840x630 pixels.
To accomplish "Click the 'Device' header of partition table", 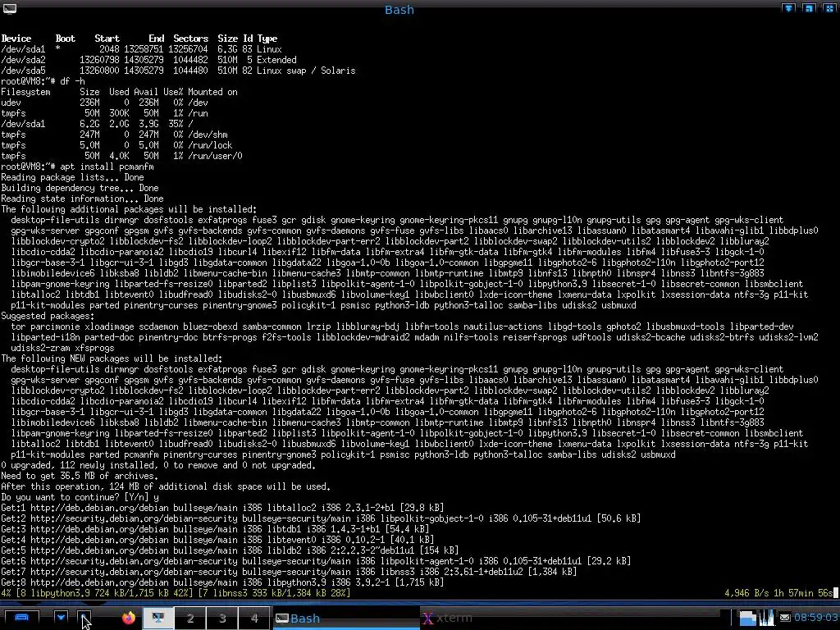I will click(x=16, y=39).
